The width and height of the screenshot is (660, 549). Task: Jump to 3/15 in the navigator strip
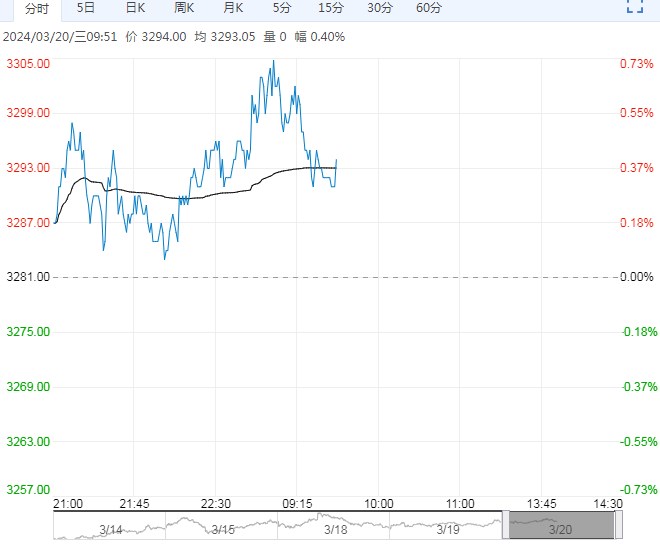point(222,528)
